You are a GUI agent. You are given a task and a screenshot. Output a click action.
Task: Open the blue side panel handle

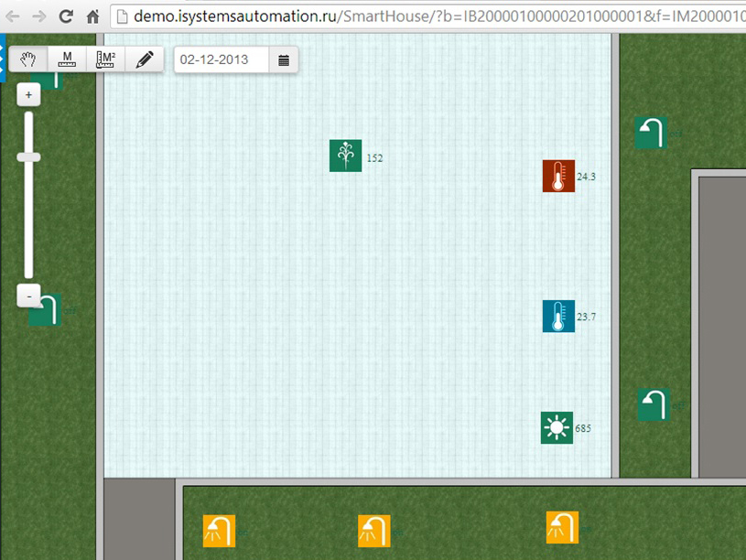tap(3, 58)
